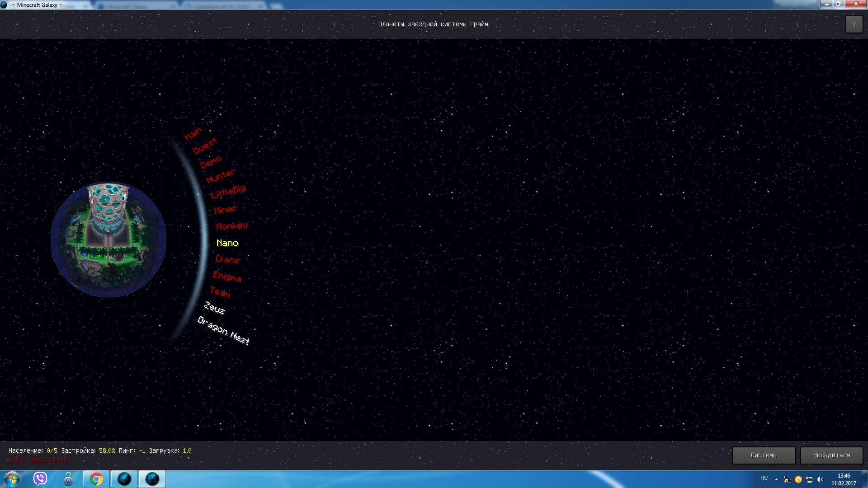Click the Show desktop strip
This screenshot has height=488, width=868.
click(x=865, y=479)
